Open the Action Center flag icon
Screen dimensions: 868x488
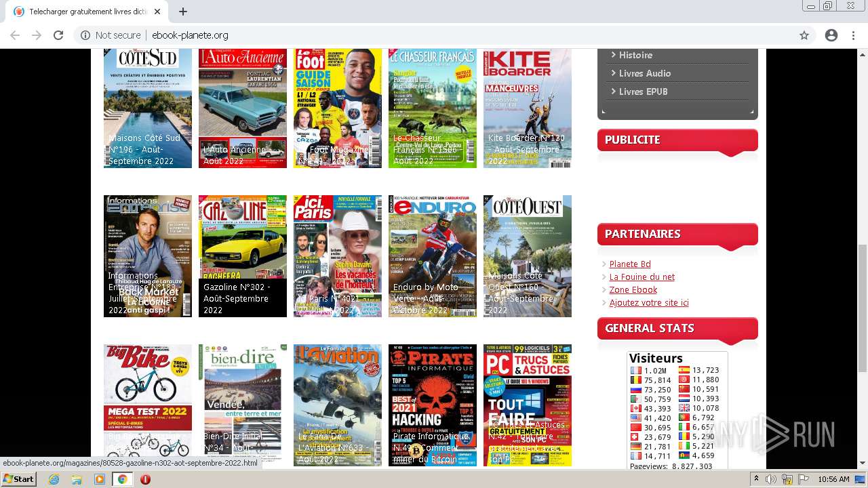[804, 479]
